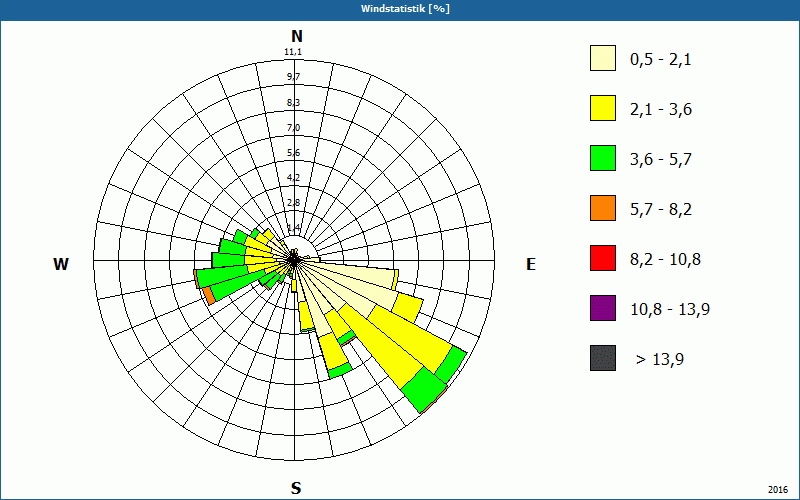Click the green 3,6 - 5,7 legend swatch
This screenshot has height=500, width=800.
(603, 158)
